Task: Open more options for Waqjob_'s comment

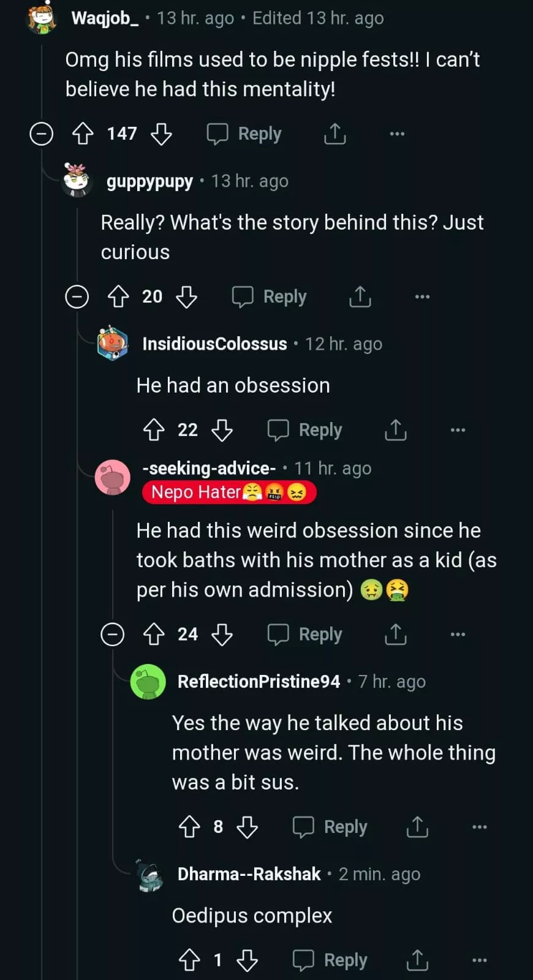Action: (397, 134)
